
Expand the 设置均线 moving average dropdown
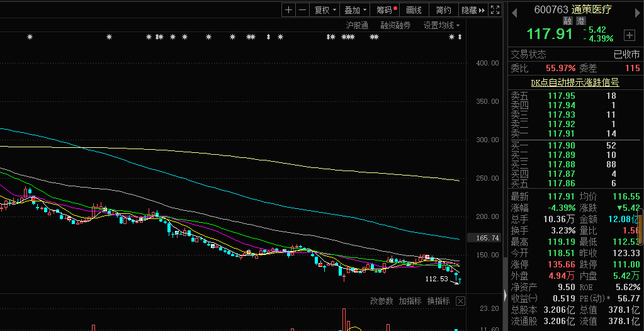click(x=441, y=25)
